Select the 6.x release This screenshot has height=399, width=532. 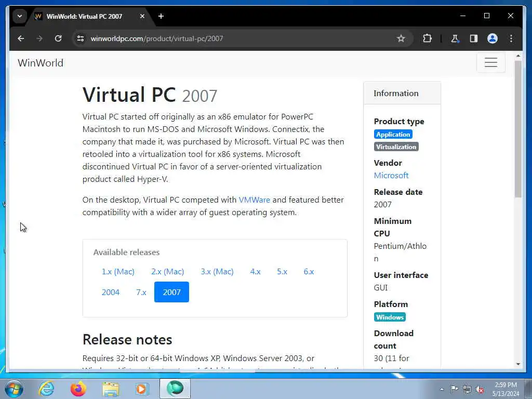pyautogui.click(x=309, y=271)
